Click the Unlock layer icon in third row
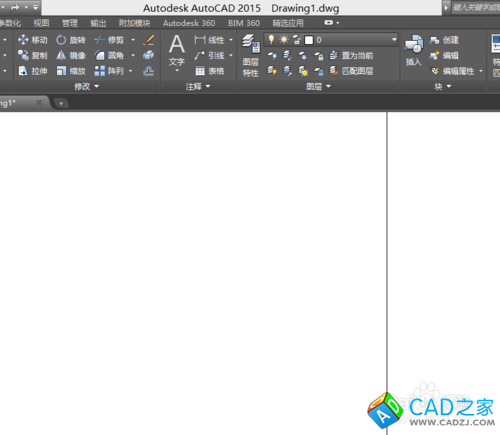 (x=319, y=71)
